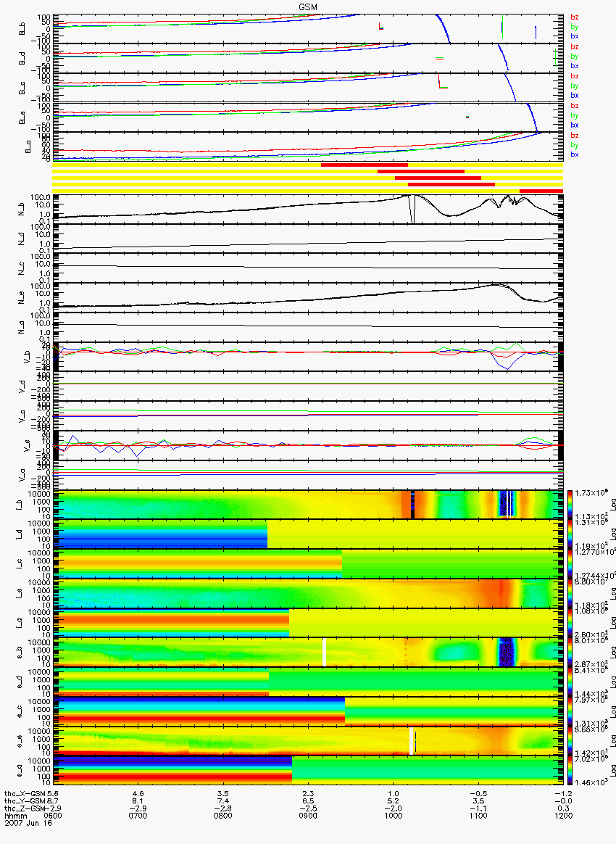Screen dimensions: 616x844
Task: Click the last short red bar at strip's right end
Action: coord(541,191)
